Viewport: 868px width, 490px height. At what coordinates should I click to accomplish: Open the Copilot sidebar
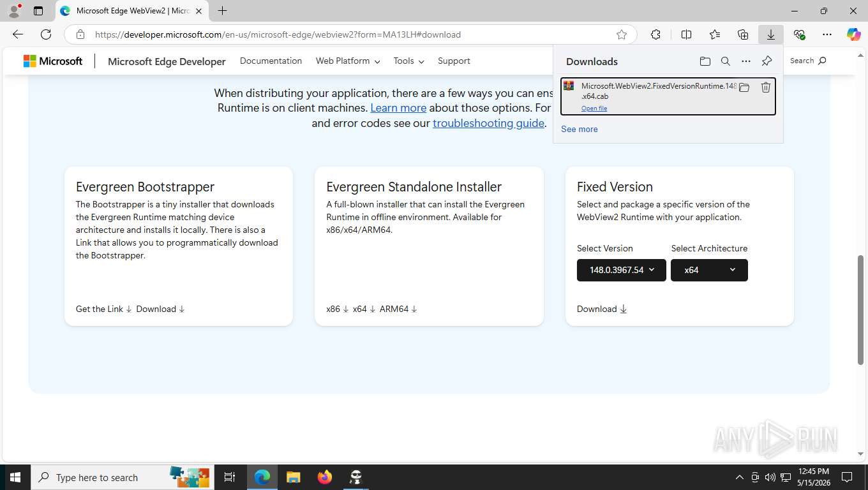pyautogui.click(x=853, y=34)
